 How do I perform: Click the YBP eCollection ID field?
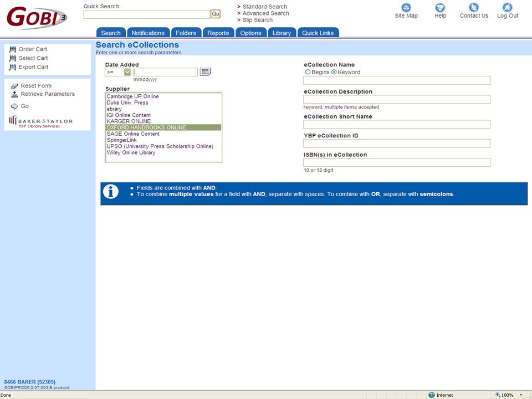397,143
